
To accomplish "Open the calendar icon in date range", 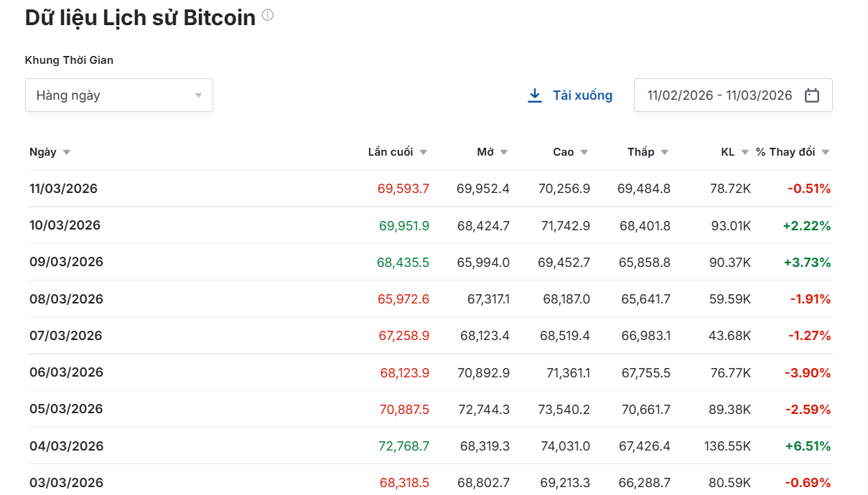I will click(x=812, y=95).
